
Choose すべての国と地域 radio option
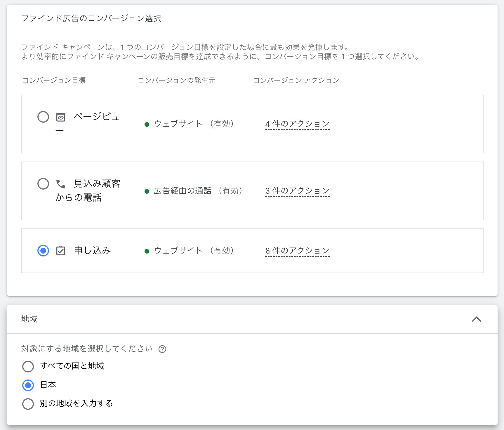click(28, 367)
